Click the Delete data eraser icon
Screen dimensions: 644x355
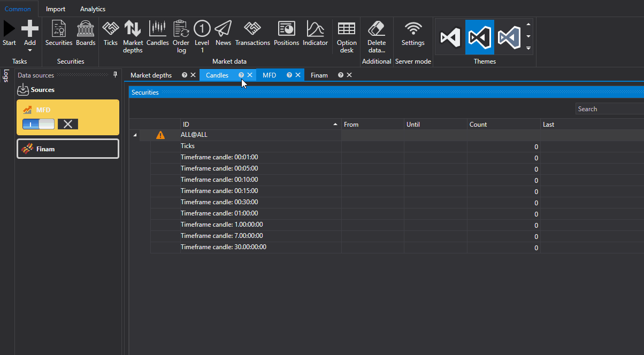tap(377, 29)
